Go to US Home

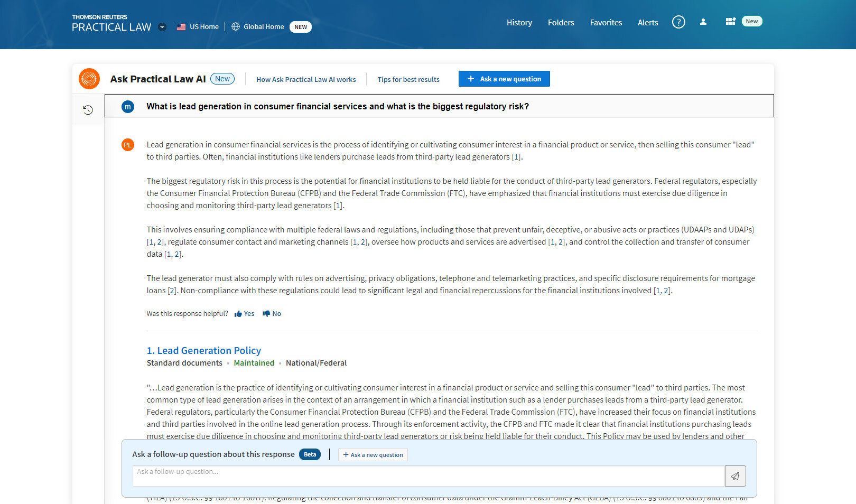coord(204,26)
